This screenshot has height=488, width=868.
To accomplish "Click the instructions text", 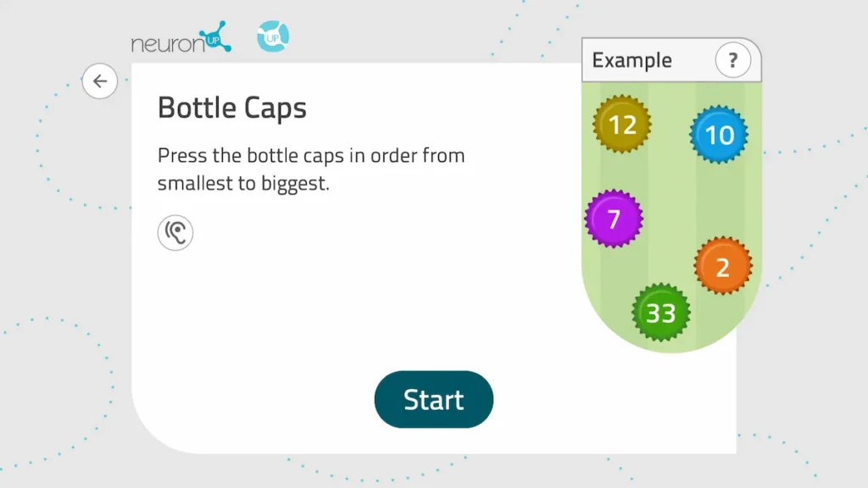I will [310, 169].
